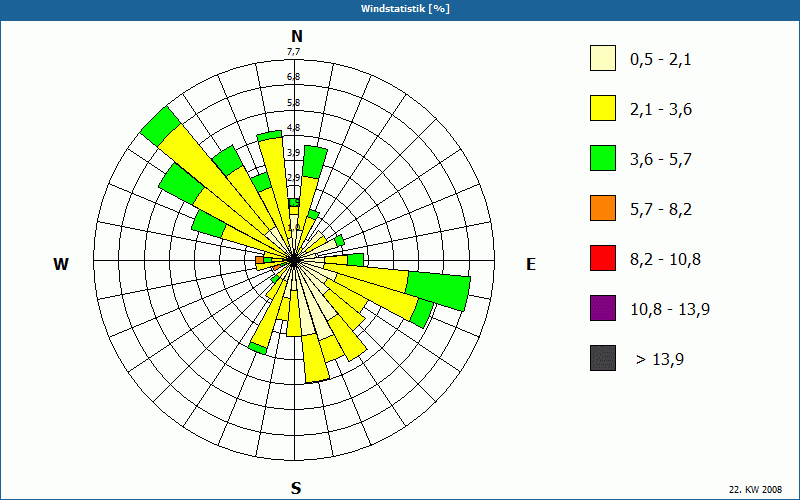Click the E compass label
This screenshot has height=500, width=800.
coord(531,264)
